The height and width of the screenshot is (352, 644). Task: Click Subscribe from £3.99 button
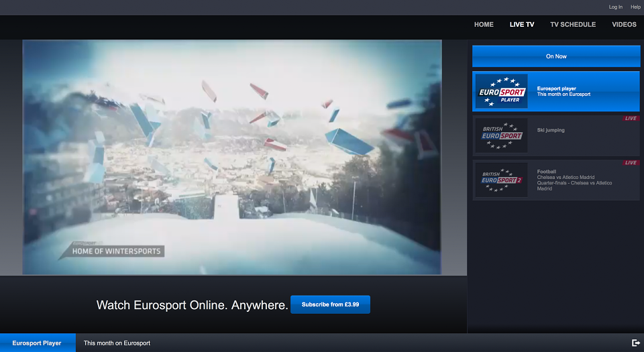[330, 304]
